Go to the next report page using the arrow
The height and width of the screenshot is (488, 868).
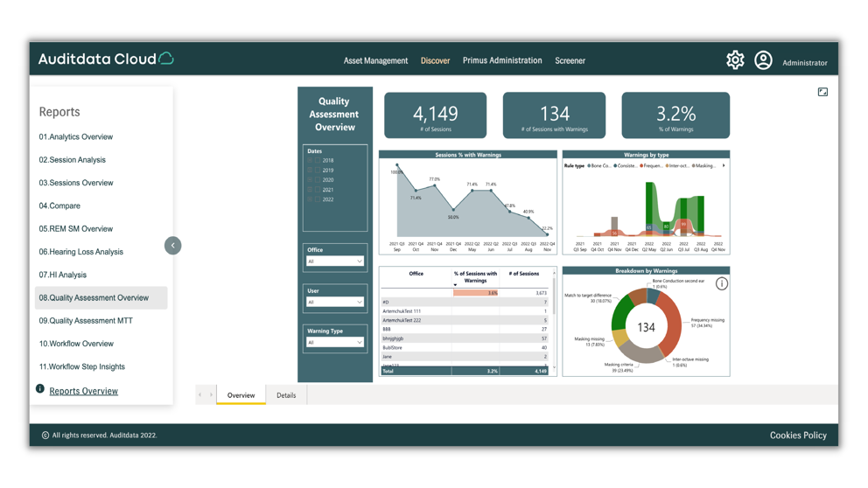(211, 395)
